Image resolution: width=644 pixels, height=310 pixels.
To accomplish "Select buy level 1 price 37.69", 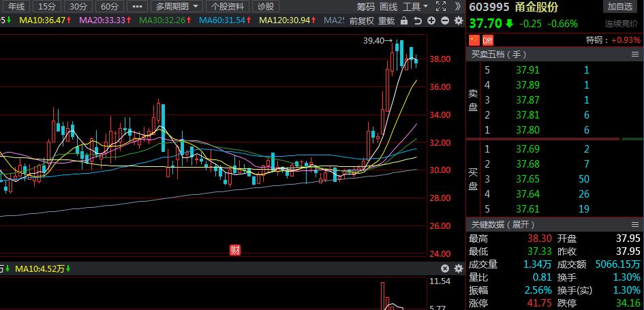I will click(527, 149).
